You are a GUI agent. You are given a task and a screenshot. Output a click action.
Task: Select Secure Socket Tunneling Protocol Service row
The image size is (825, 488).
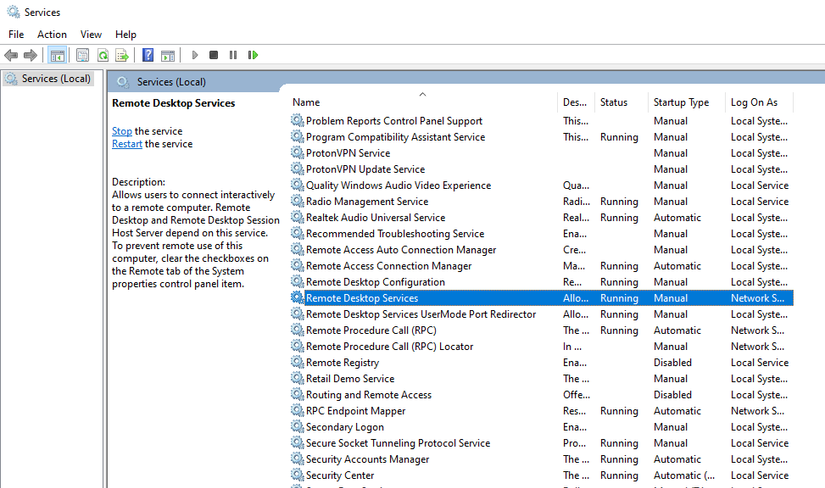click(541, 443)
